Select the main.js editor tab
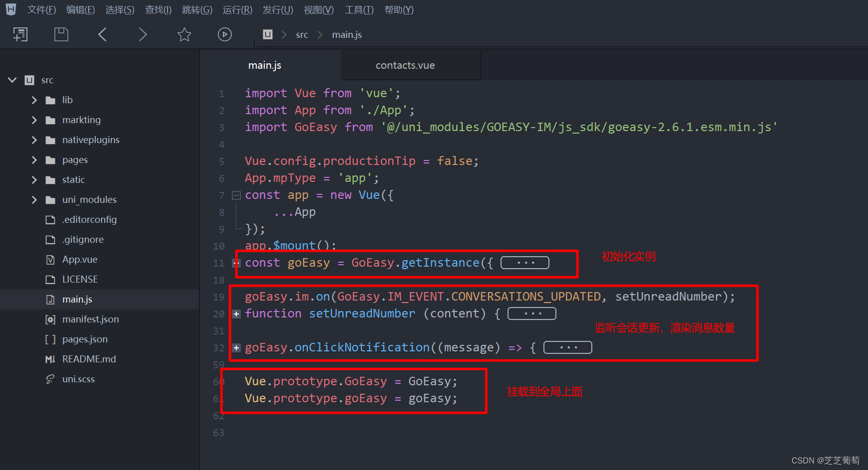 pos(265,65)
